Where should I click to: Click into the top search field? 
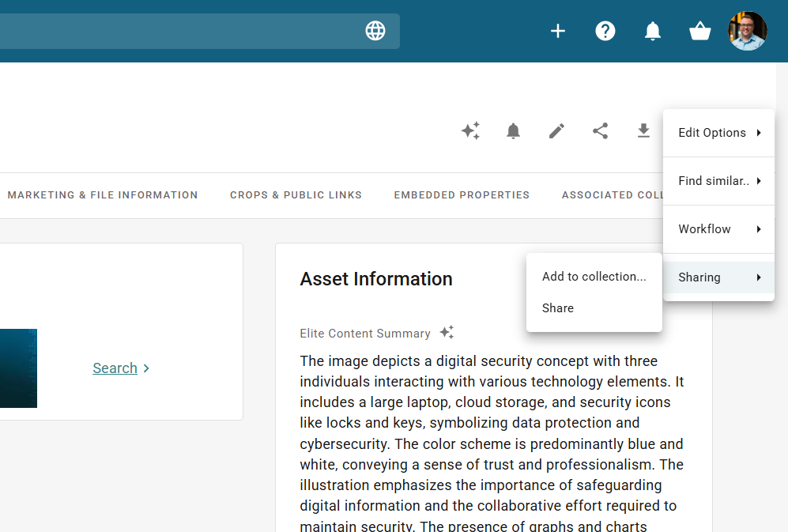[174, 31]
